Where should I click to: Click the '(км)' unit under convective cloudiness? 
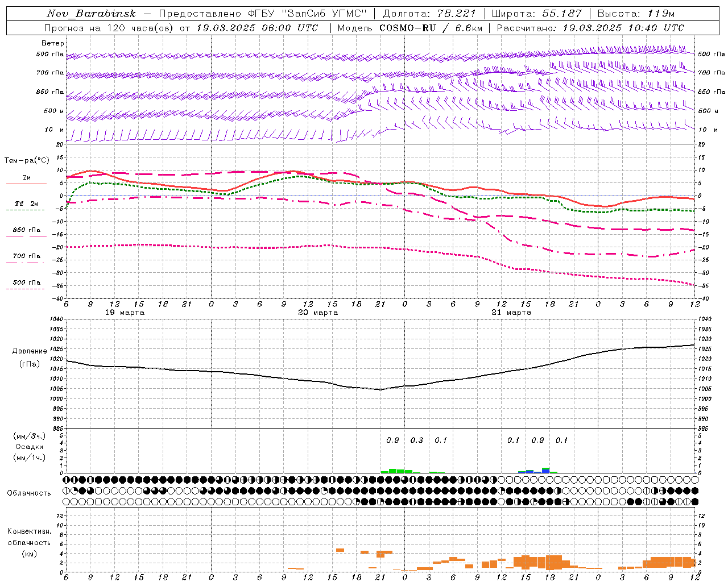pos(29,554)
